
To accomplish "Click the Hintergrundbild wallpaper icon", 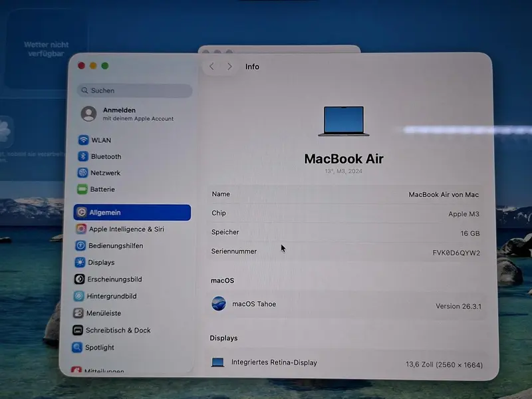I will click(78, 296).
